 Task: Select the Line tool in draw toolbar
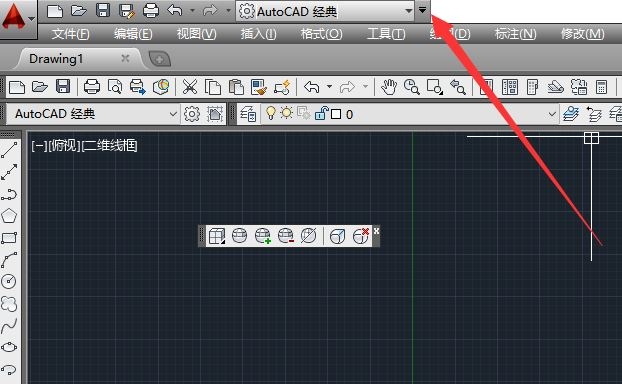click(x=9, y=150)
